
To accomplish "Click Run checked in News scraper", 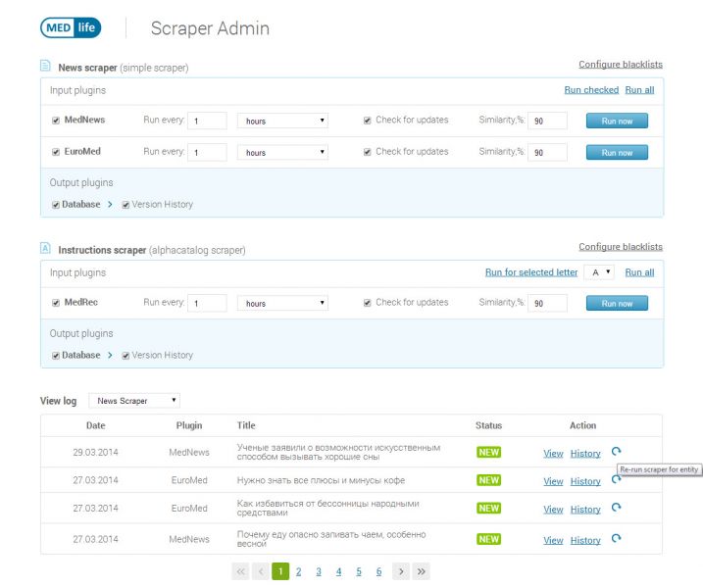I will pyautogui.click(x=591, y=89).
